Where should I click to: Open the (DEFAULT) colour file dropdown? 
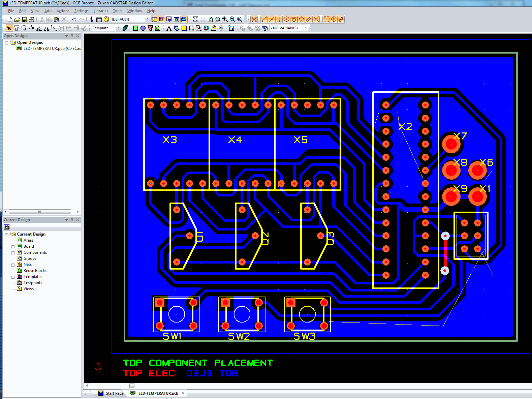click(x=147, y=20)
